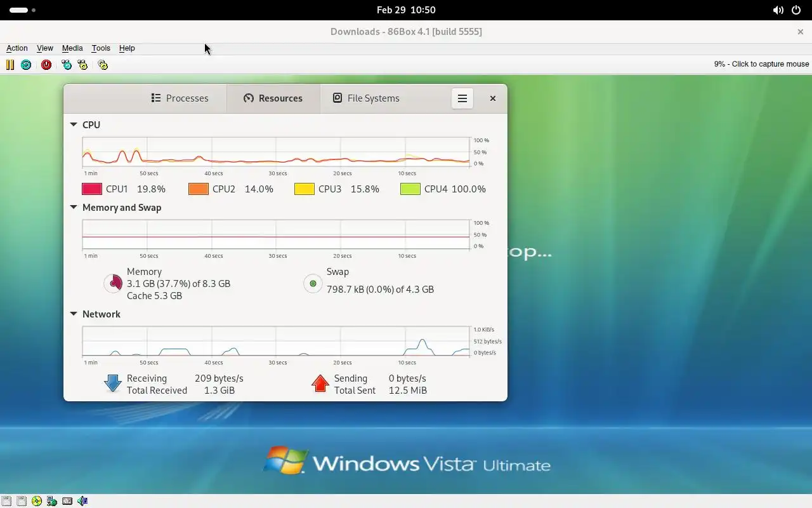Pause the emulated machine
Screen dimensions: 812x508
[x=10, y=65]
